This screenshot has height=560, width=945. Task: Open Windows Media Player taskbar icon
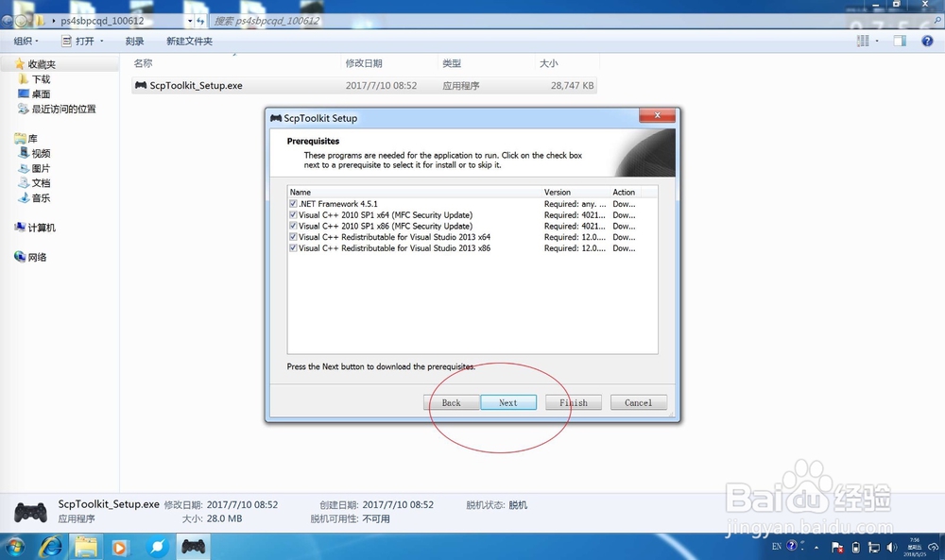[120, 547]
